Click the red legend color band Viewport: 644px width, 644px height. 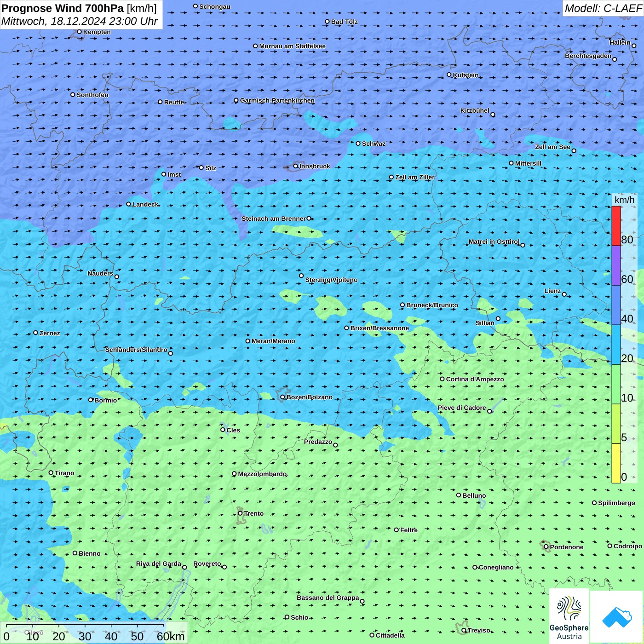616,226
